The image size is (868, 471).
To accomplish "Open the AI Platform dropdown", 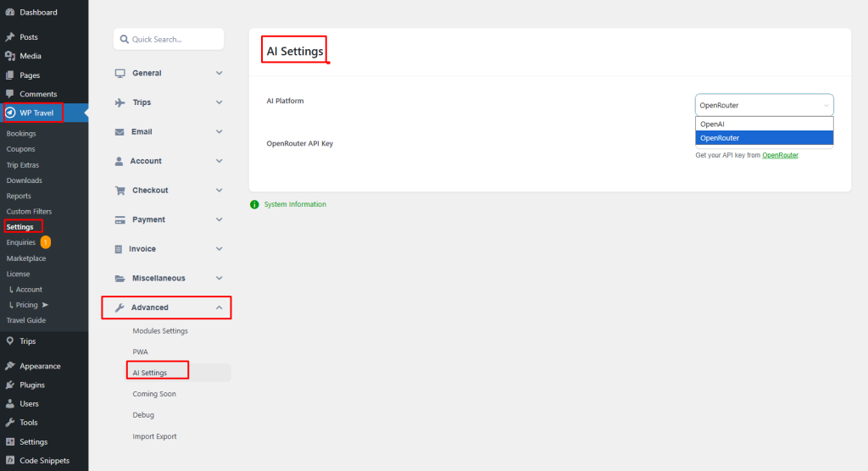I will (765, 105).
